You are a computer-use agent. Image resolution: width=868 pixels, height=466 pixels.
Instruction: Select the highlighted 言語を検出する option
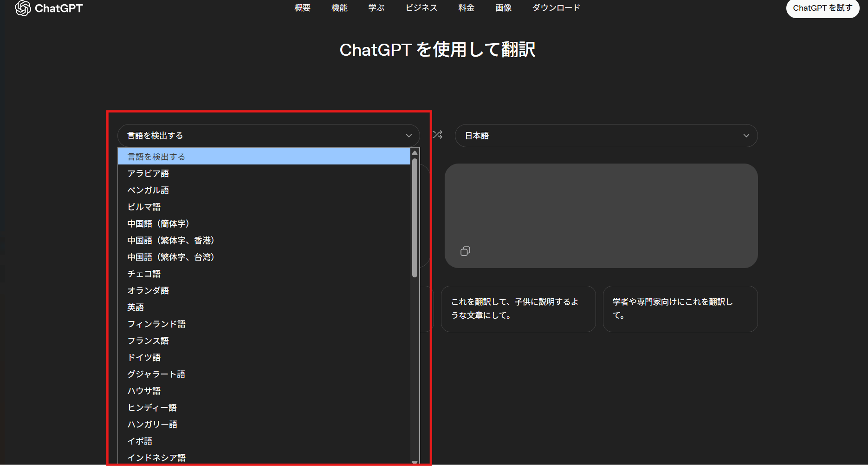[264, 157]
